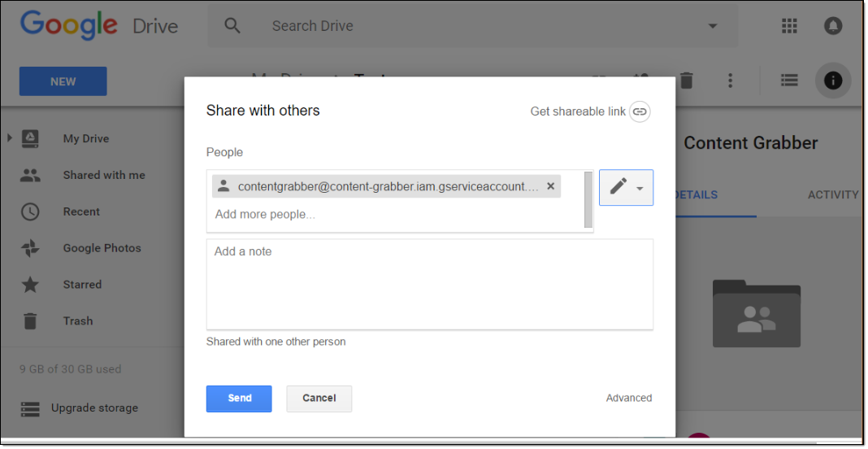Open the notifications bell icon
The image size is (868, 449).
(x=833, y=26)
